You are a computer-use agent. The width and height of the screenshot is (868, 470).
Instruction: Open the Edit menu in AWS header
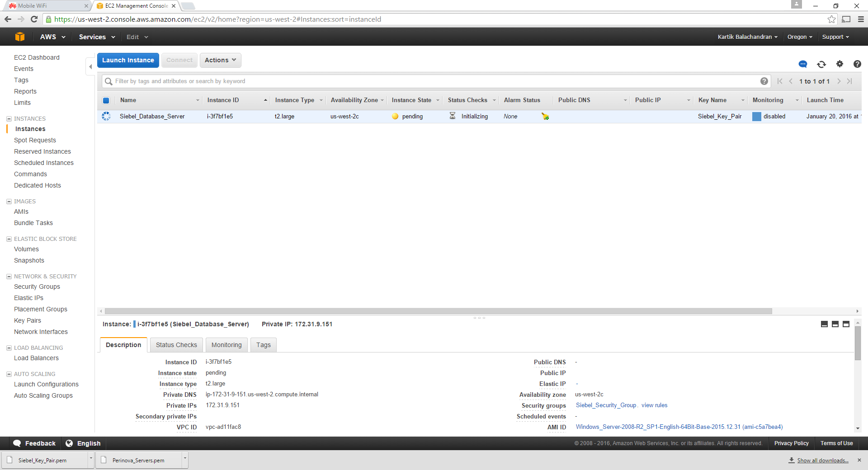pyautogui.click(x=137, y=37)
